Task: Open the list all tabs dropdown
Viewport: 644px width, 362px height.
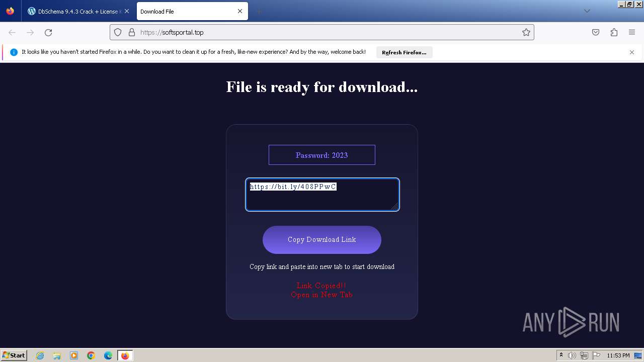Action: [x=587, y=11]
